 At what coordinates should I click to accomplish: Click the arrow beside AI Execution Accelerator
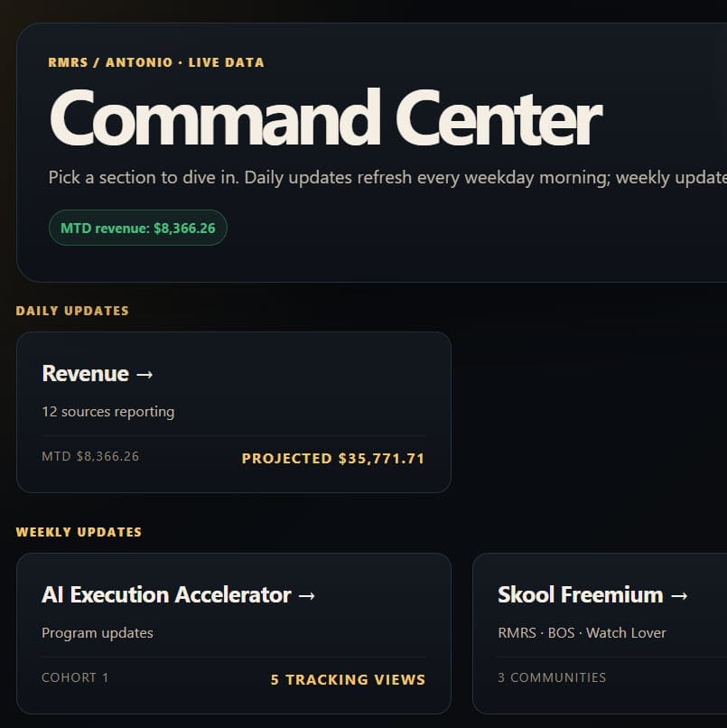tap(306, 596)
